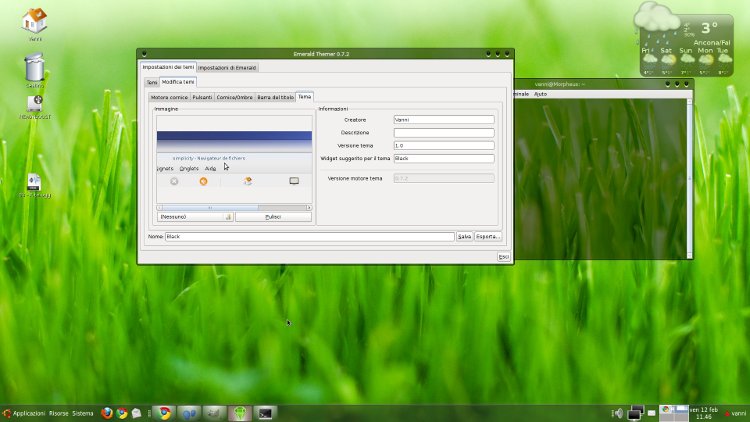Screen dimensions: 750x422
Task: Select the Fri forecast in weather widget
Action: (649, 61)
